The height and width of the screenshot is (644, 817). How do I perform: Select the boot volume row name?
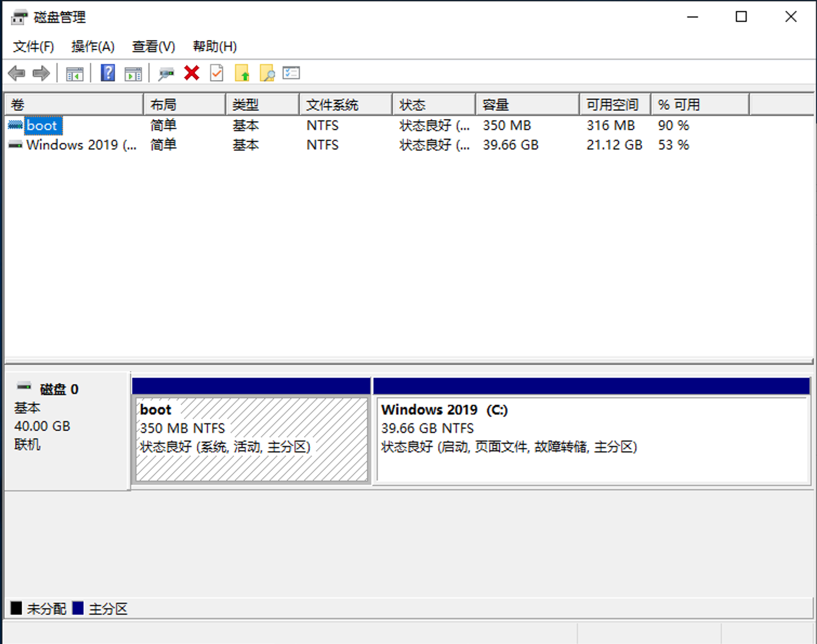coord(42,126)
